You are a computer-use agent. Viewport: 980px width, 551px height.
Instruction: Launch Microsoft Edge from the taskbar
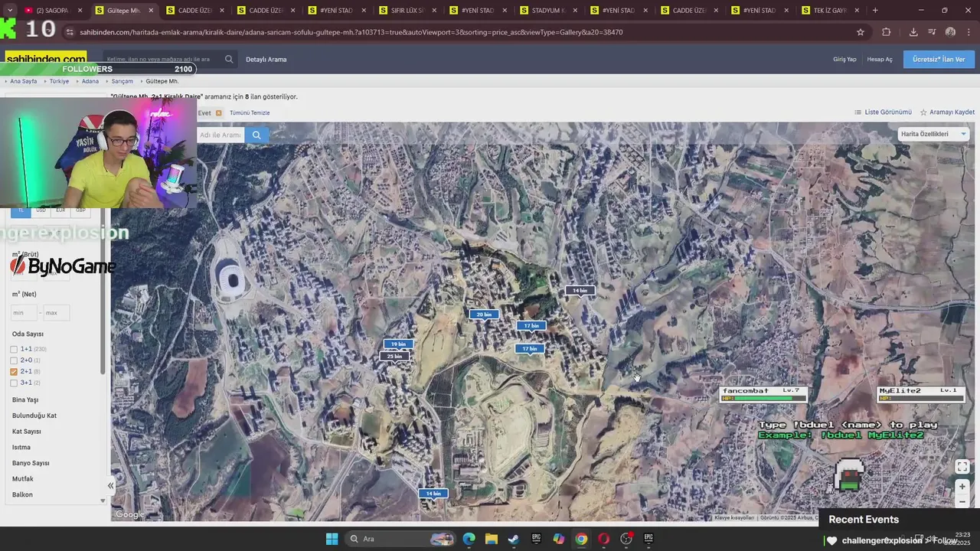(x=469, y=539)
